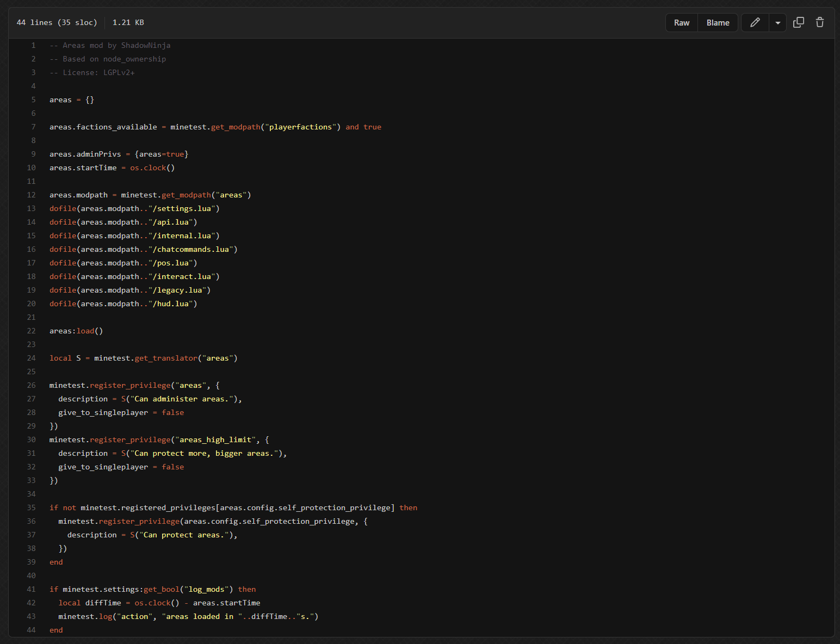Click the "44 lines (35 sloc)" file info text
This screenshot has height=644, width=840.
point(57,23)
